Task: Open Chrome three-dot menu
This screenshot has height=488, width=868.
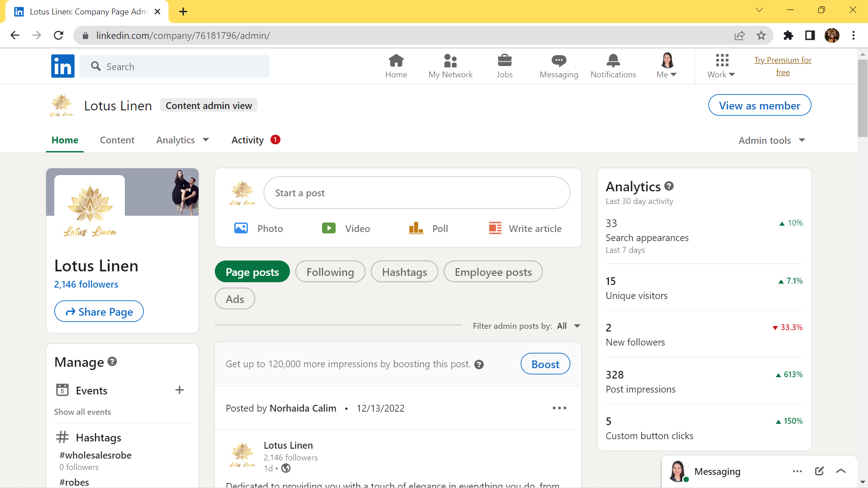Action: tap(854, 35)
